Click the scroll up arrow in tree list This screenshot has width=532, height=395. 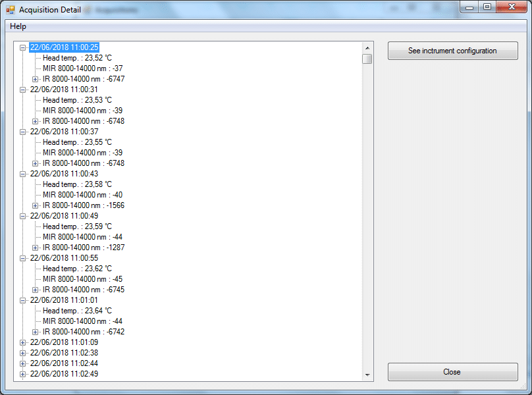(x=367, y=48)
